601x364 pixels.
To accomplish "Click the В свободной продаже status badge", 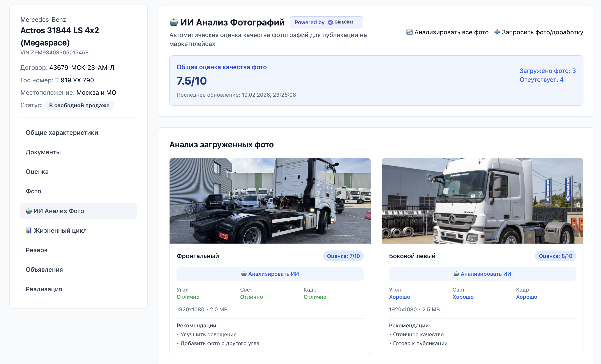I will [79, 105].
